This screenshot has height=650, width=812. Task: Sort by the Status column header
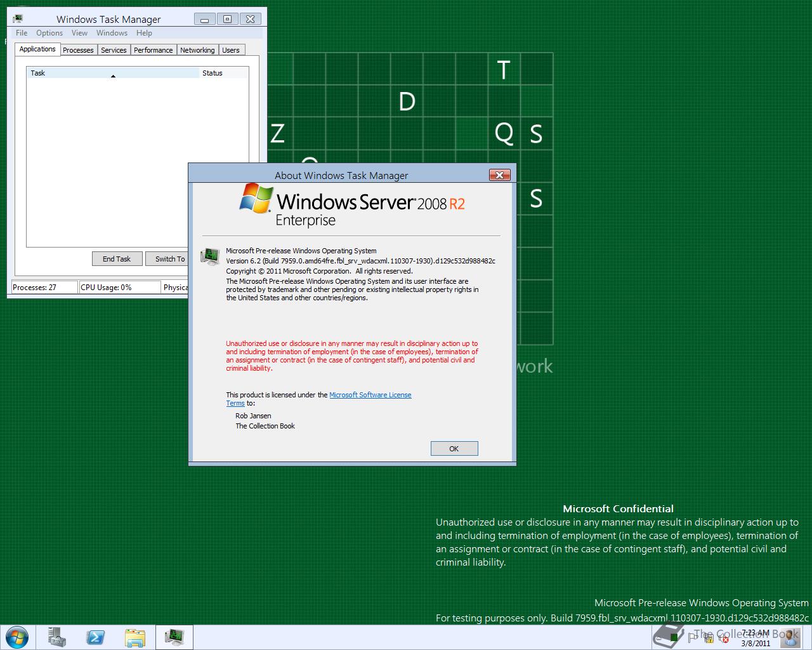(223, 73)
